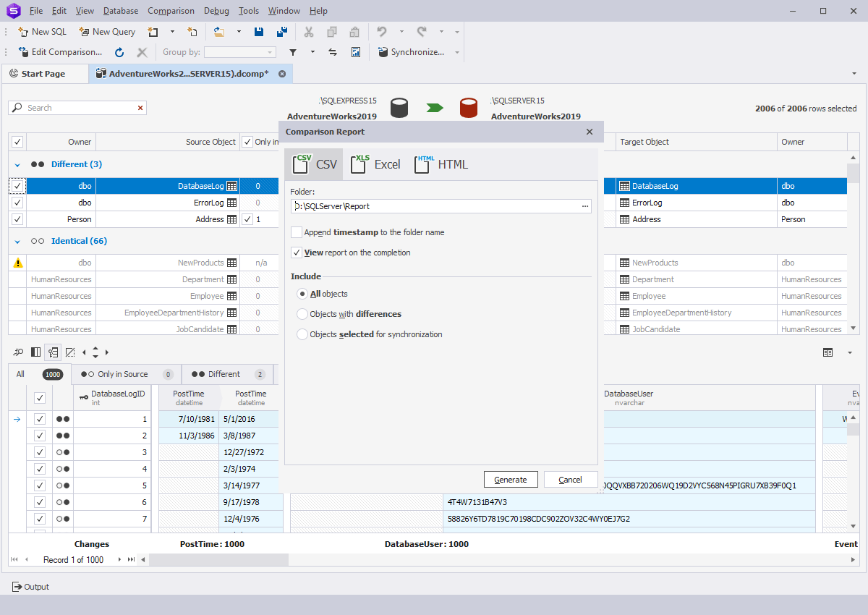Open the New item dropdown arrow

pyautogui.click(x=172, y=32)
